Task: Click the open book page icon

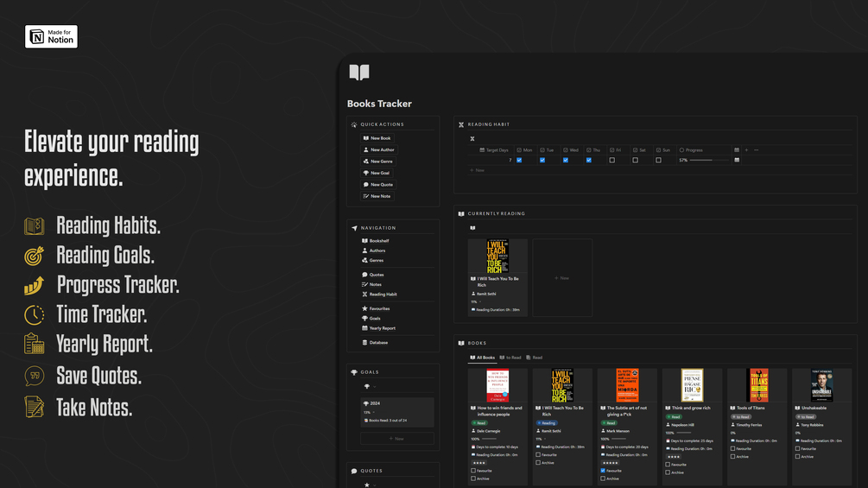Action: click(359, 73)
